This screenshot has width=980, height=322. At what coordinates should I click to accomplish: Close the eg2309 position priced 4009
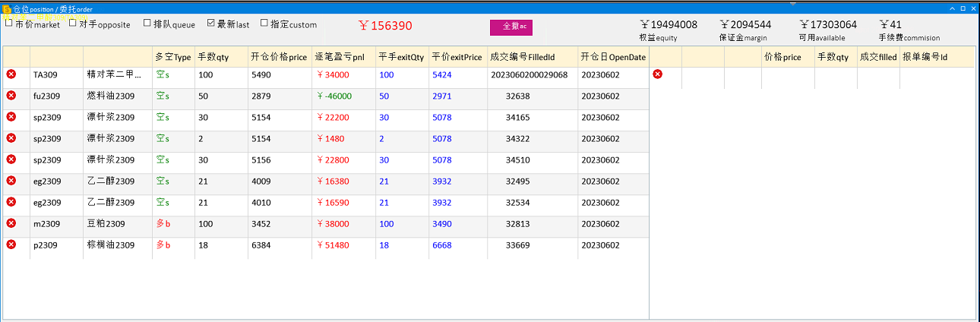point(11,181)
